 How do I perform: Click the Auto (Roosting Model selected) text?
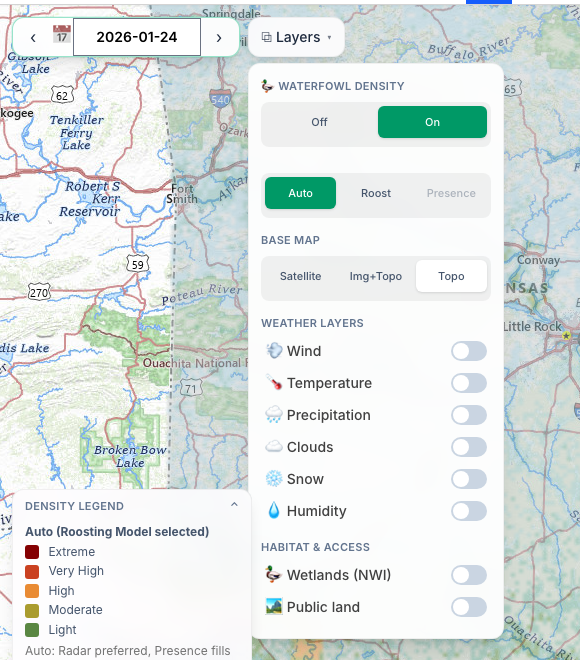(117, 532)
